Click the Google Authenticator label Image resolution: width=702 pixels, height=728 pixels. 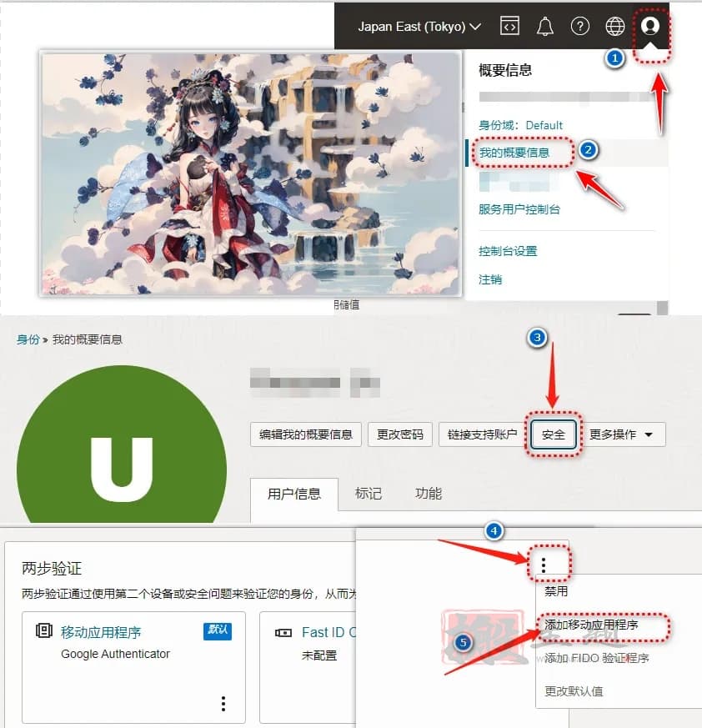point(115,654)
